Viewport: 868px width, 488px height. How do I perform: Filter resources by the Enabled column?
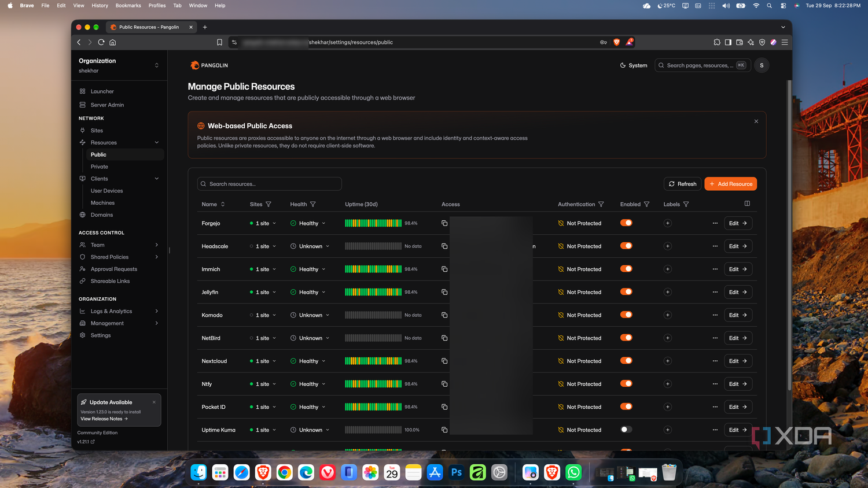[647, 204]
